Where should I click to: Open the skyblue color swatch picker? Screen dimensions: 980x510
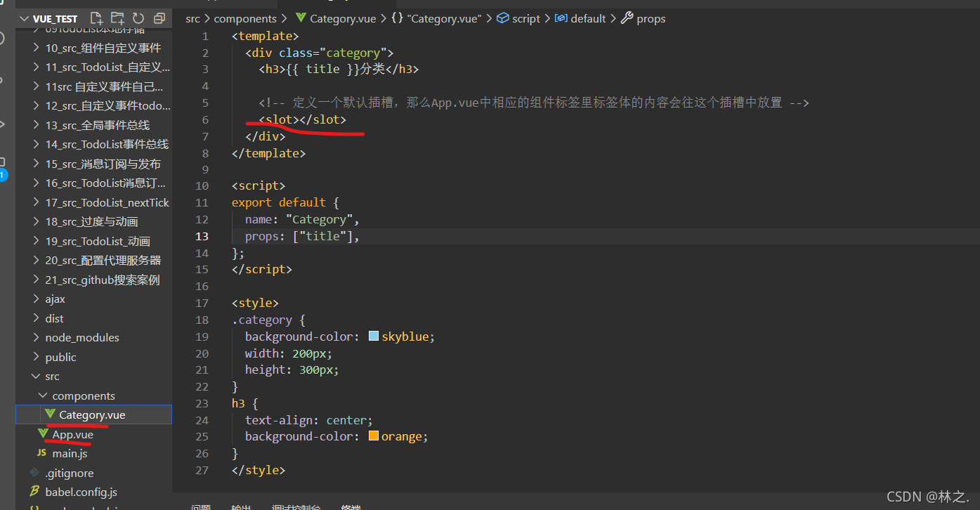373,336
